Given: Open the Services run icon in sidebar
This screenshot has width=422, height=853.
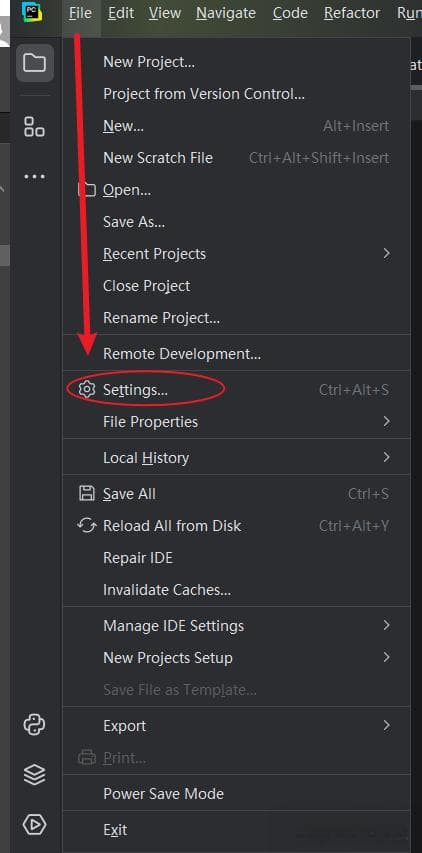Looking at the screenshot, I should [x=34, y=825].
